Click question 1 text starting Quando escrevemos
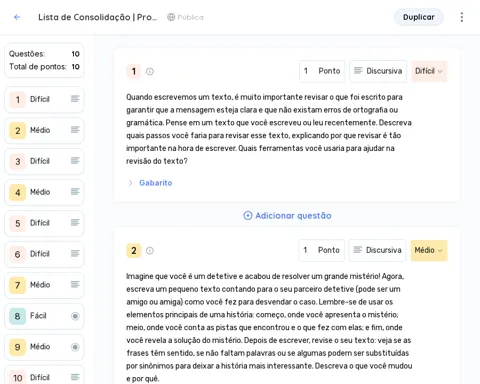Viewport: 480px width, 384px height. [269, 129]
